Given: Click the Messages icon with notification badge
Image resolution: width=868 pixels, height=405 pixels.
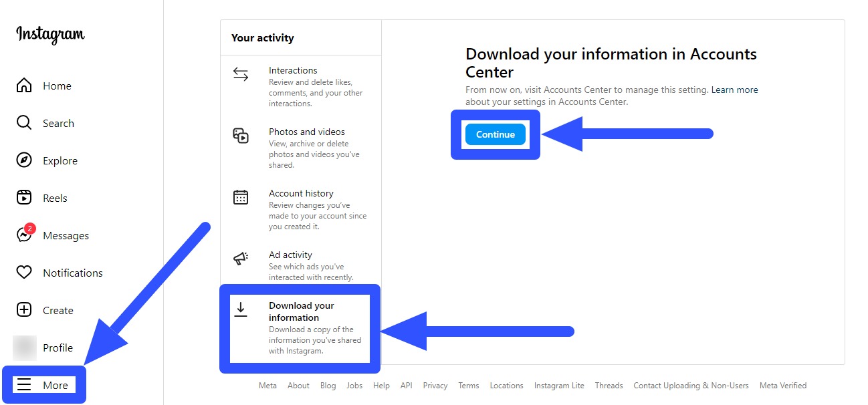Looking at the screenshot, I should (24, 235).
